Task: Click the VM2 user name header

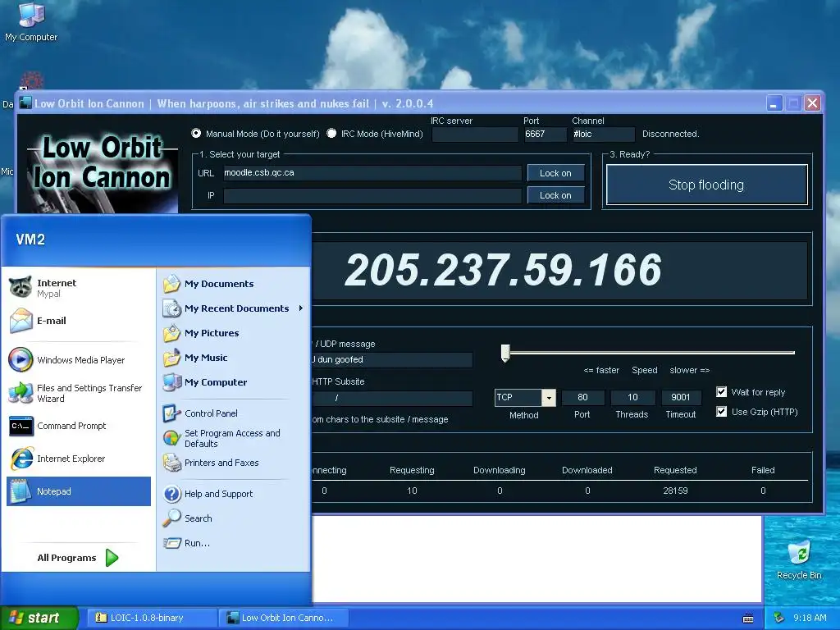Action: click(x=30, y=240)
